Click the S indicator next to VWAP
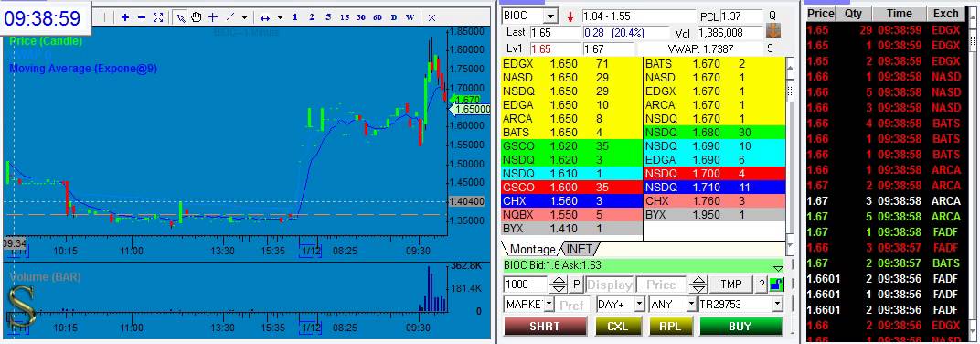This screenshot has width=980, height=344. [x=770, y=48]
